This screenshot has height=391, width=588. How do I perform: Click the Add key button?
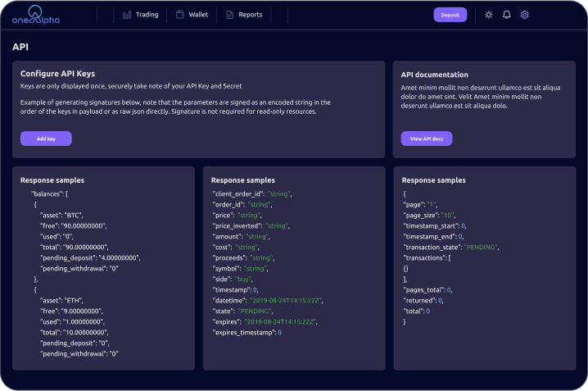click(46, 139)
